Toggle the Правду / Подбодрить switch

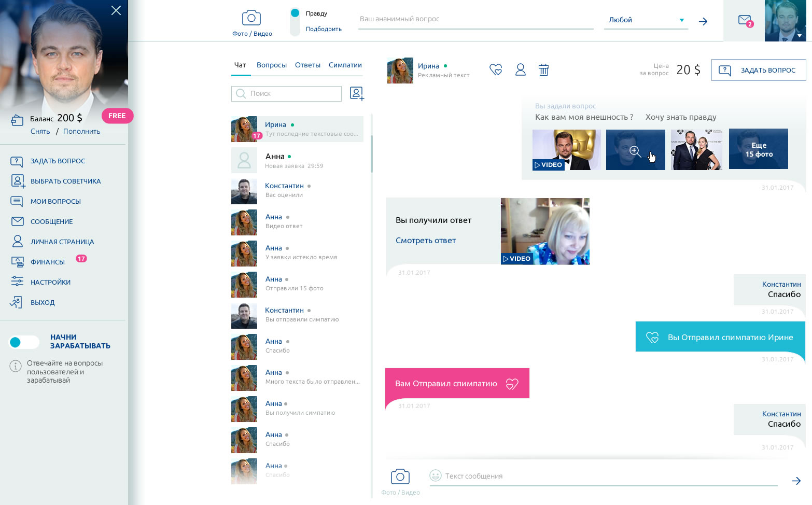[x=295, y=21]
